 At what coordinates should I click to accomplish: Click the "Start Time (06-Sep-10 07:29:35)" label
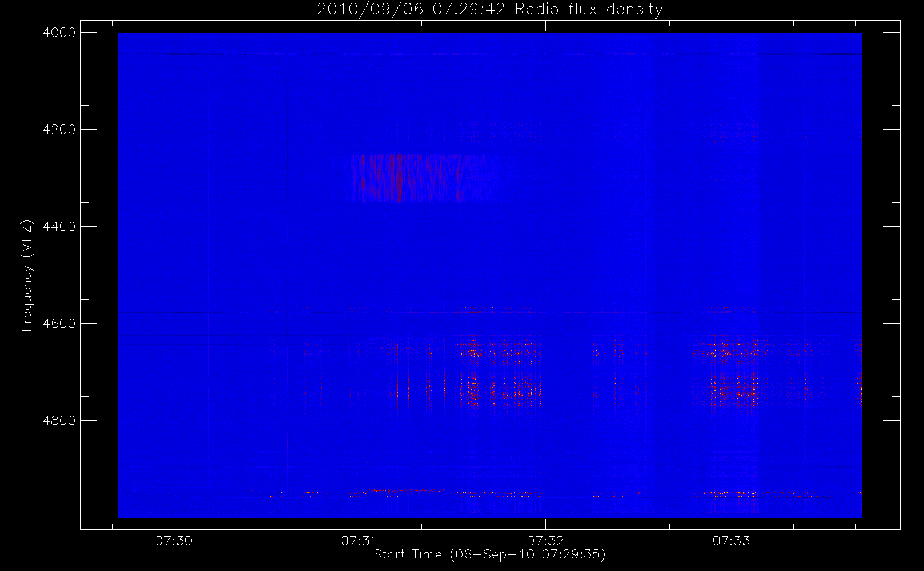click(x=489, y=554)
